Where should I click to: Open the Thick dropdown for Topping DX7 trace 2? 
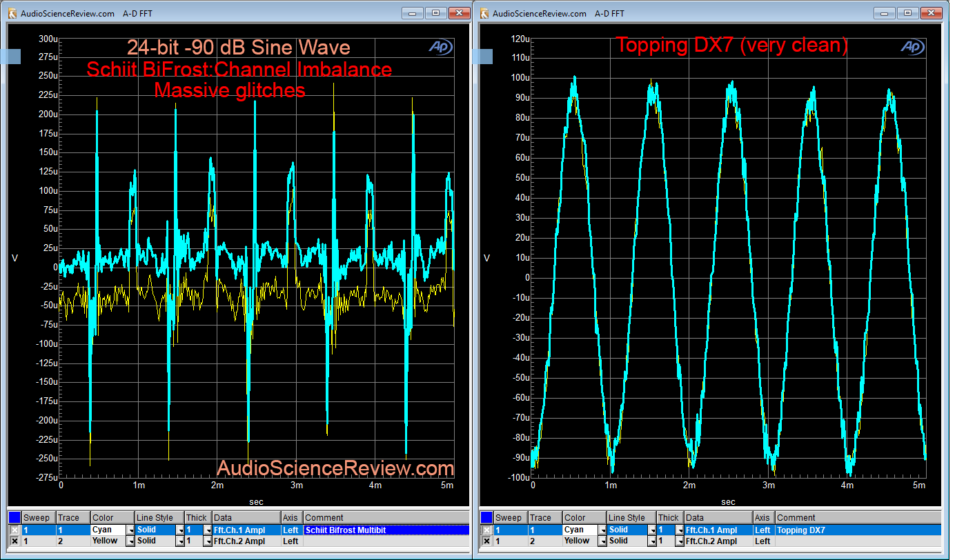click(678, 541)
